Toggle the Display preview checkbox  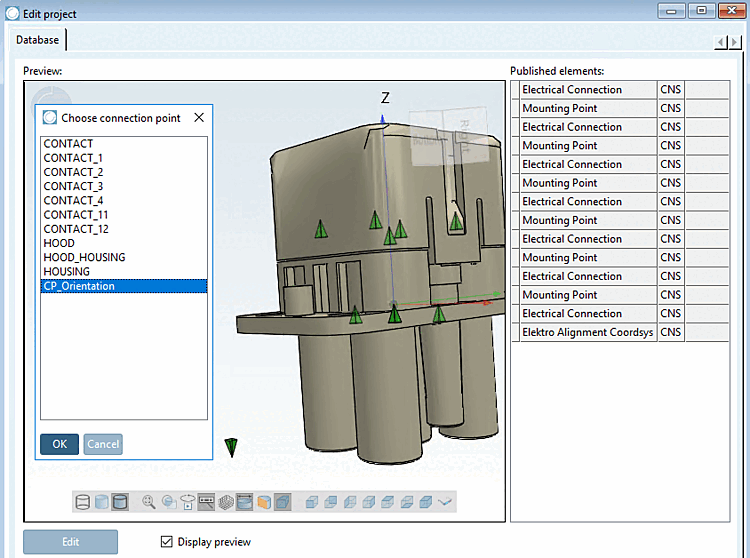tap(167, 542)
